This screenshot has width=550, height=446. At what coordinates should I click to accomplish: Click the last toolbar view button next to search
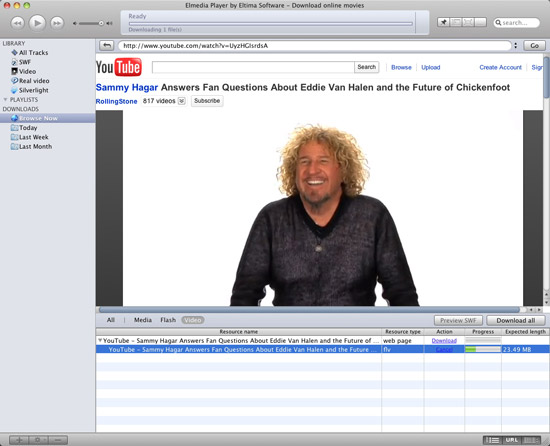pos(481,22)
